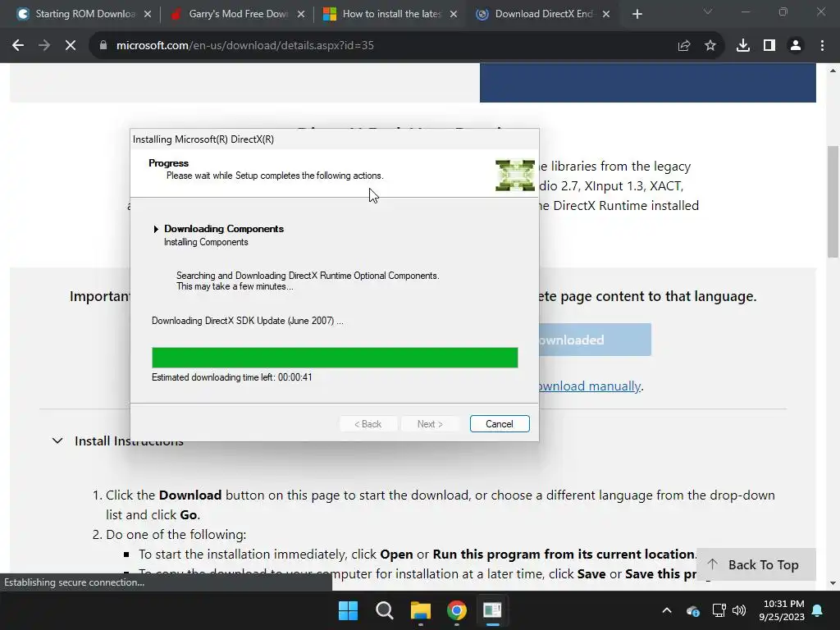Open the network status tray icon

coord(719,610)
